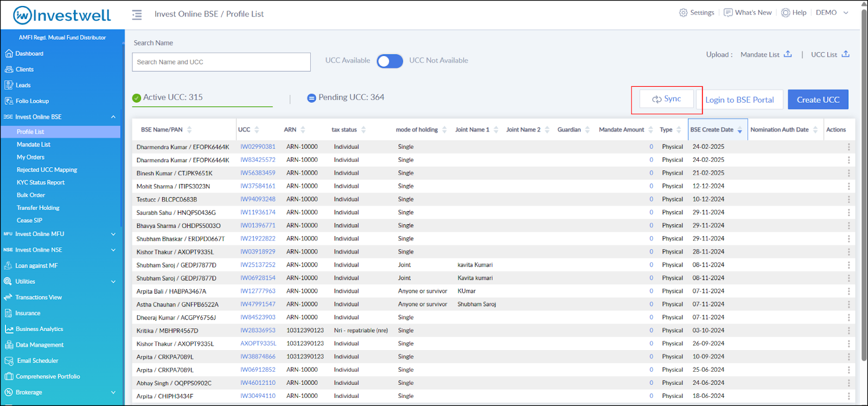Open actions menu for Abhay Singh row
Screen dimensions: 868x406
[x=848, y=383]
